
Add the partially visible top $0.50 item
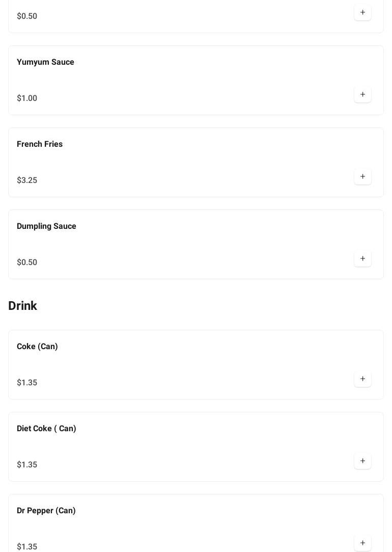click(x=362, y=13)
